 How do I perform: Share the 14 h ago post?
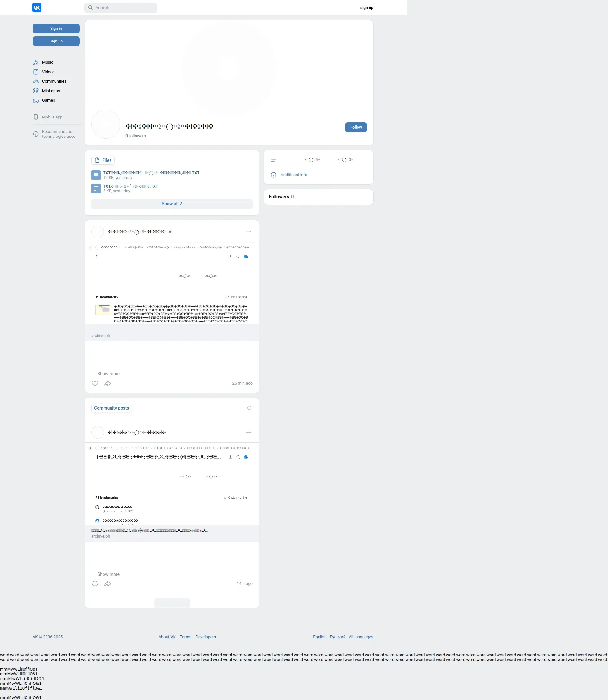108,584
